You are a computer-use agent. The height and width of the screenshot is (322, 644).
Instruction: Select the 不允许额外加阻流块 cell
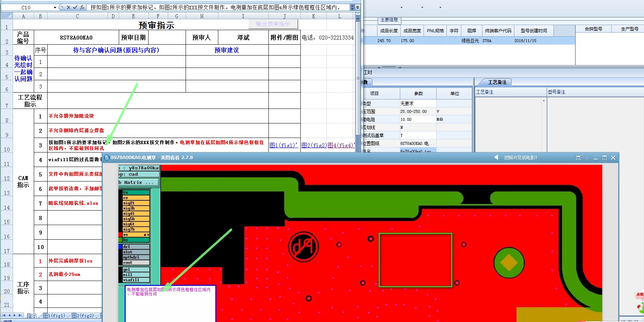pos(158,116)
